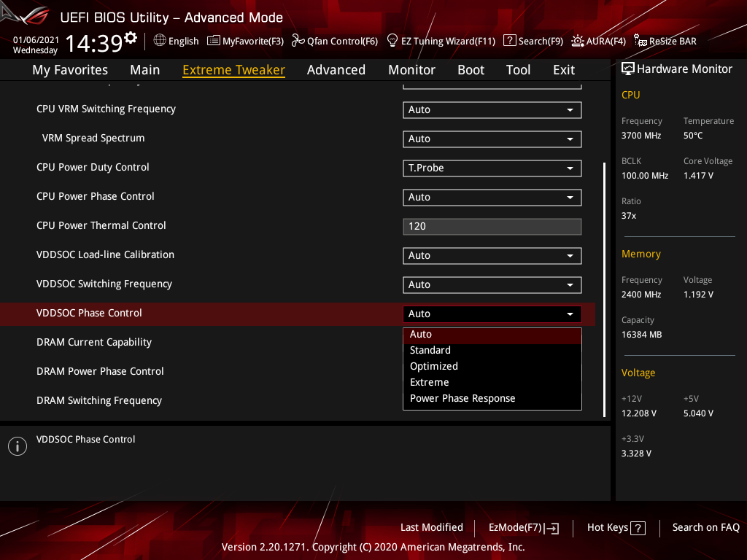
Task: Click the CPU Ratio 37x value
Action: (628, 216)
